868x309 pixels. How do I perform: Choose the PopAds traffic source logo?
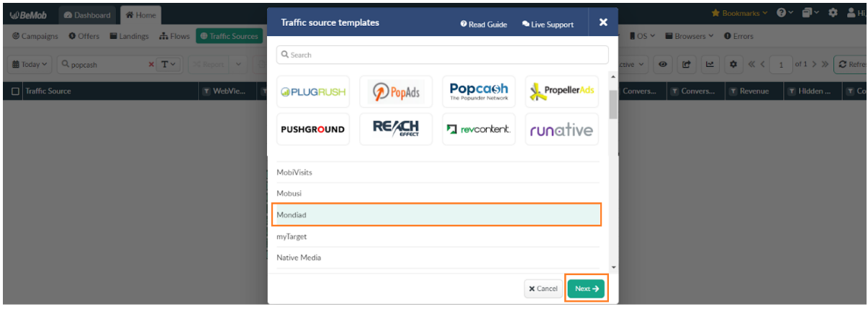coord(396,91)
